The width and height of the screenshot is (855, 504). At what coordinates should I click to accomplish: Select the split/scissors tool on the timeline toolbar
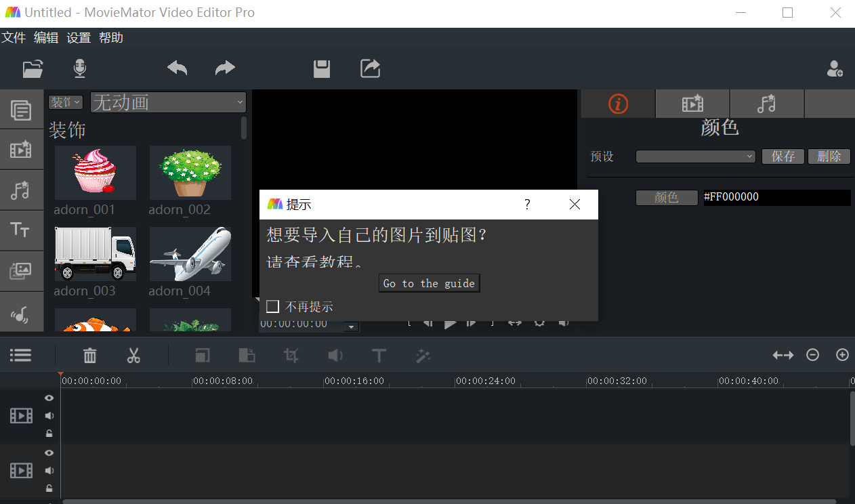coord(133,355)
